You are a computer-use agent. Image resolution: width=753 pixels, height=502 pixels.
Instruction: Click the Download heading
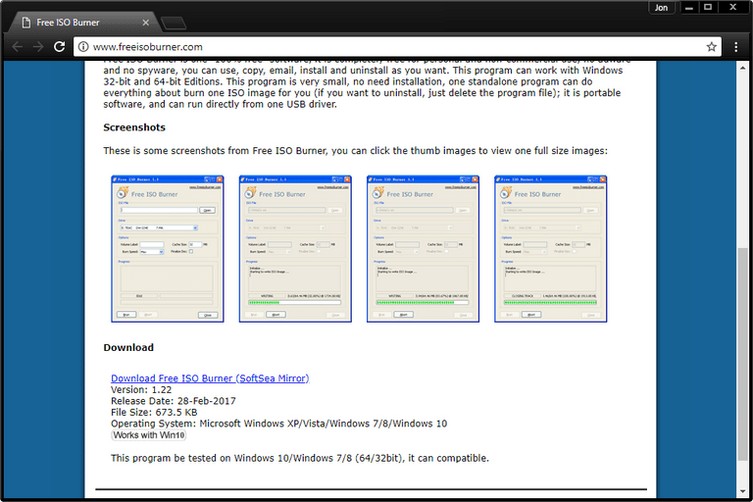click(x=129, y=347)
